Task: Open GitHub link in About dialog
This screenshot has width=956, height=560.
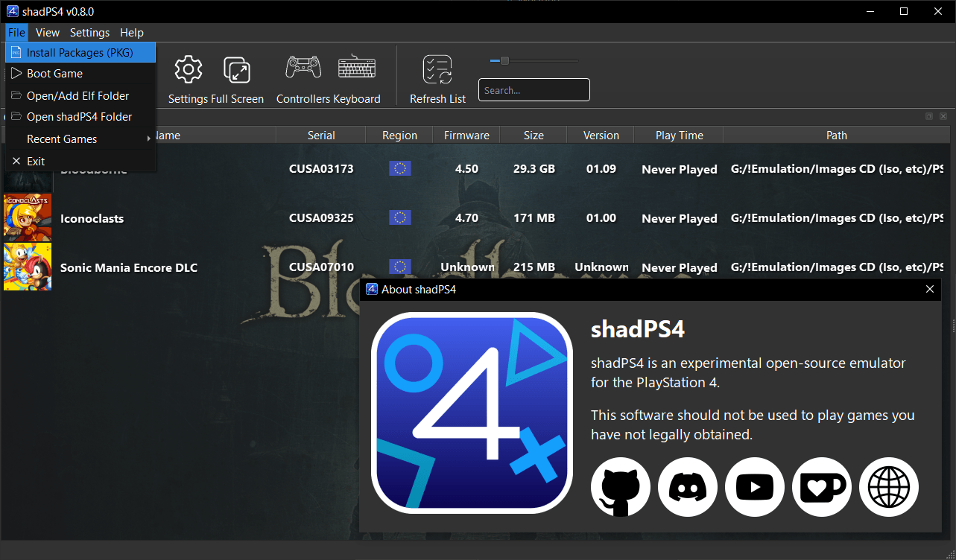Action: 621,487
